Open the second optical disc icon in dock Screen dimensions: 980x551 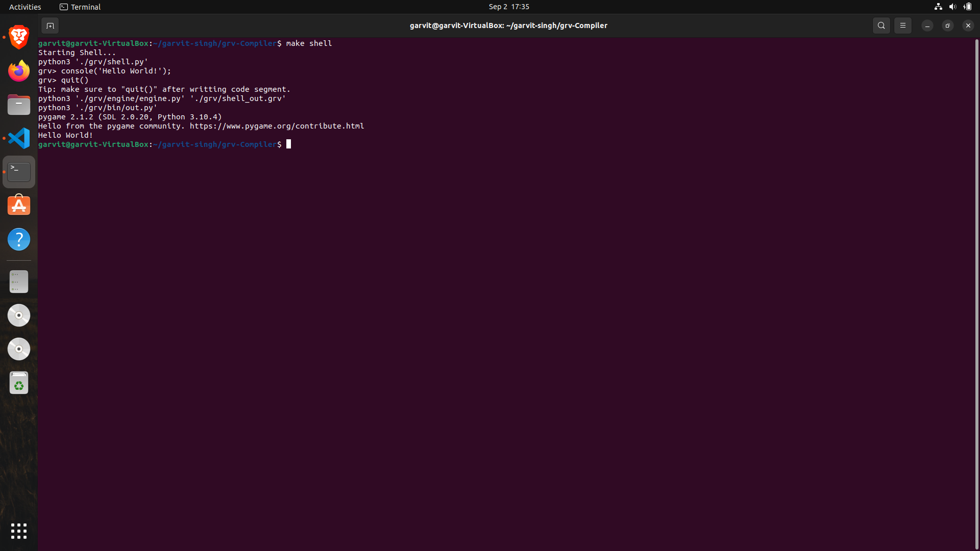19,349
